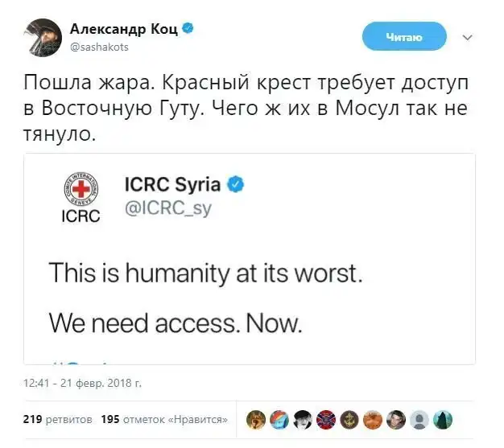Open the red flag with blue cross avatar
504x448 pixels.
click(326, 420)
